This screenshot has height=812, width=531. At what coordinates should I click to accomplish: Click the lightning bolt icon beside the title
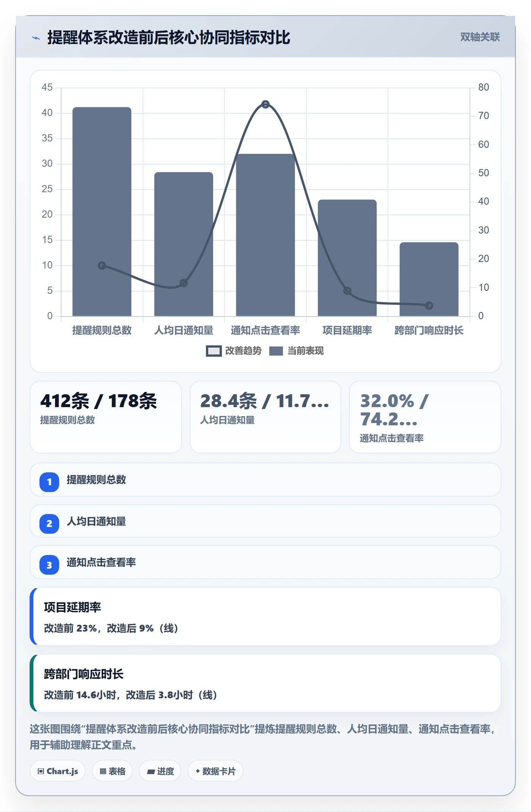point(36,38)
